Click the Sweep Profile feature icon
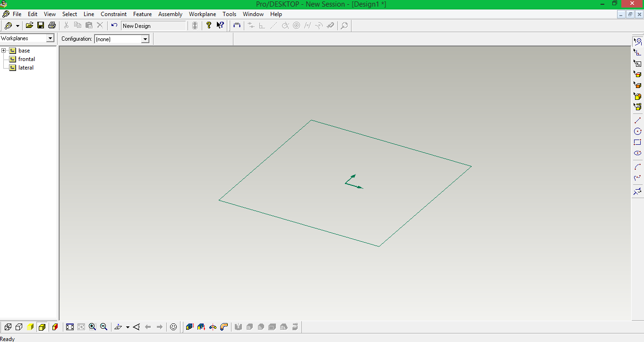Viewport: 644px width, 342px height. (x=224, y=327)
